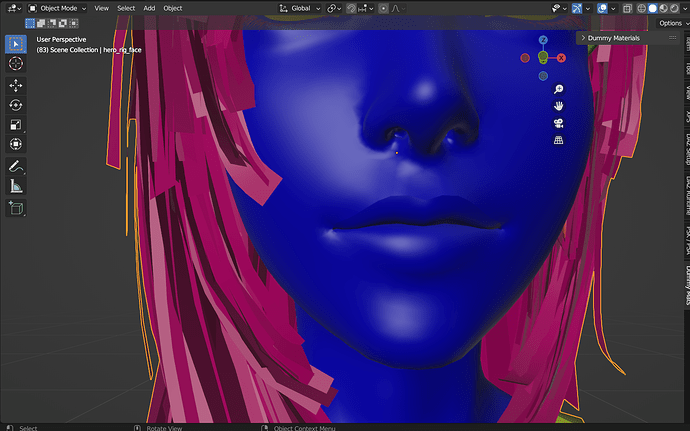Toggle X-ray mode

pos(628,8)
